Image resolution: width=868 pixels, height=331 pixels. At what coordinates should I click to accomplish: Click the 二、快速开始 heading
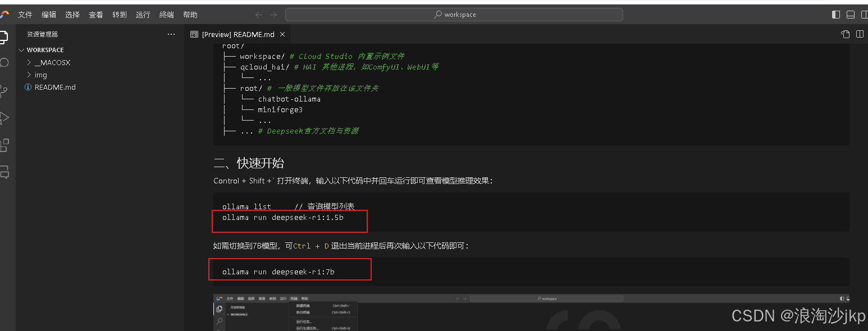249,163
